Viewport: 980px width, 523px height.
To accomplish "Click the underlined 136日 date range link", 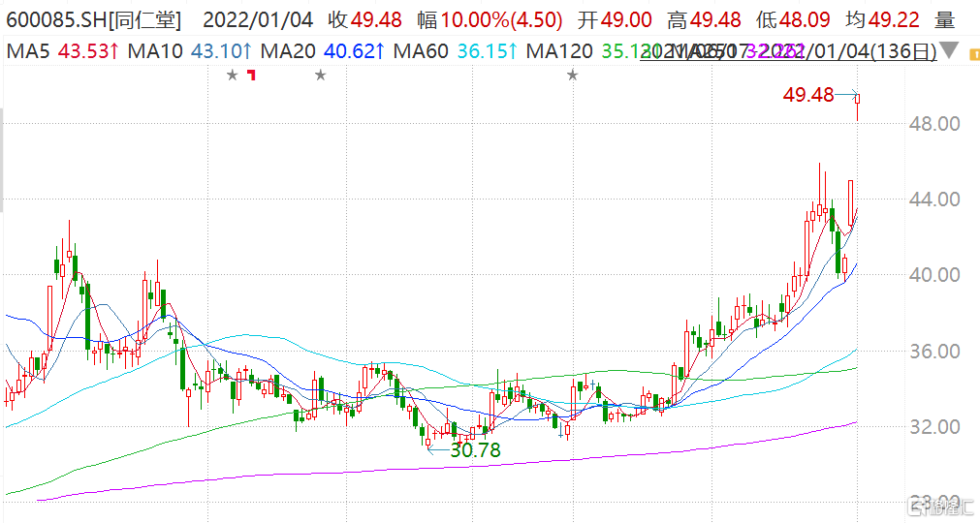I will coord(787,51).
